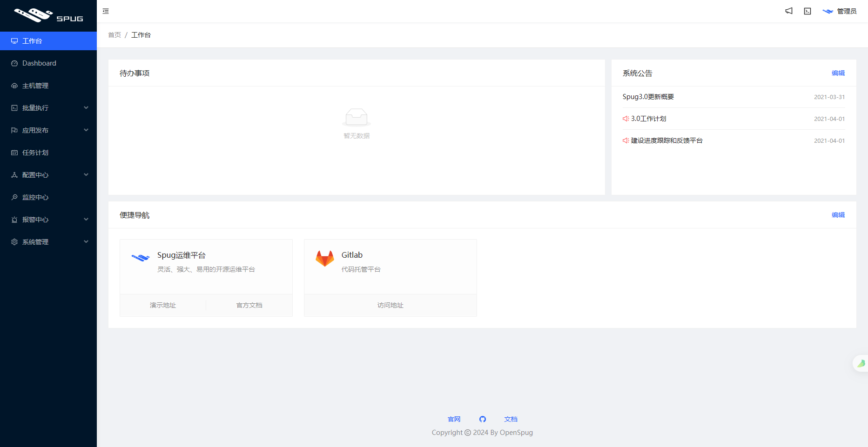The height and width of the screenshot is (447, 868).
Task: Click the 批量执行 code icon
Action: (14, 108)
